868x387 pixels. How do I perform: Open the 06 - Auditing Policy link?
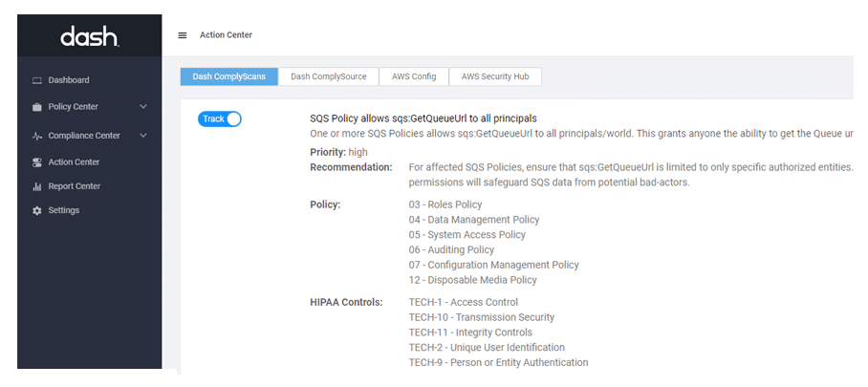(x=451, y=249)
